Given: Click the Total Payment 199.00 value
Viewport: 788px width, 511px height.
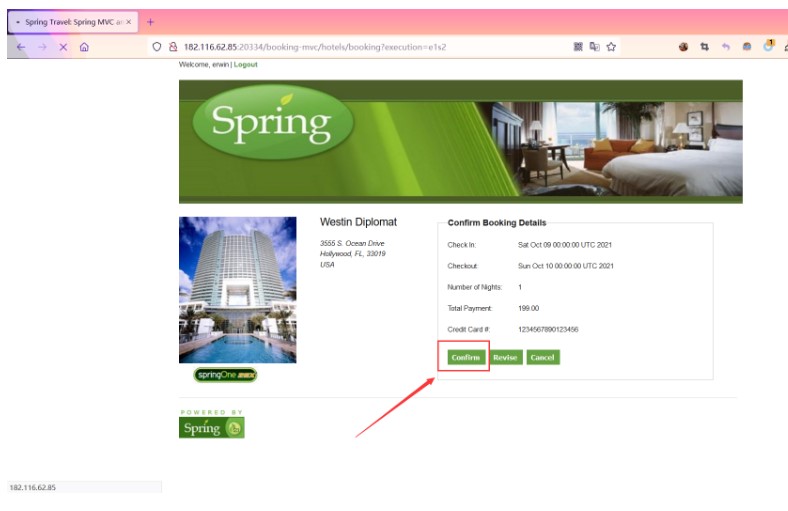Looking at the screenshot, I should tap(528, 308).
